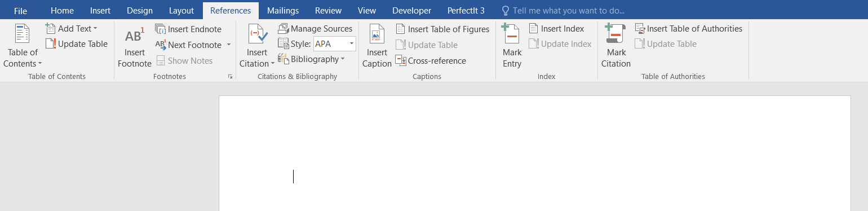Open the Developer tab
Screen dimensions: 868x211
point(412,11)
